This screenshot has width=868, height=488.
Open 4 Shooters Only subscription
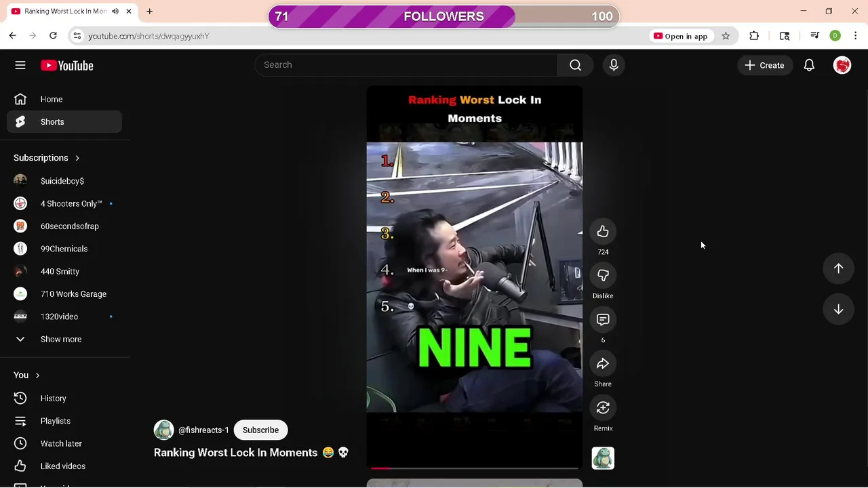[x=64, y=203]
